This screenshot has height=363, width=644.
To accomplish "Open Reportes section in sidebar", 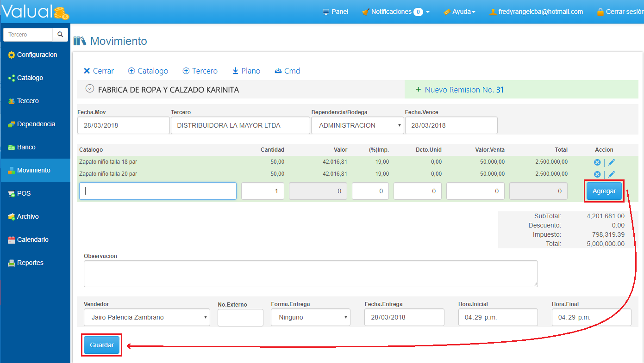I will (30, 263).
